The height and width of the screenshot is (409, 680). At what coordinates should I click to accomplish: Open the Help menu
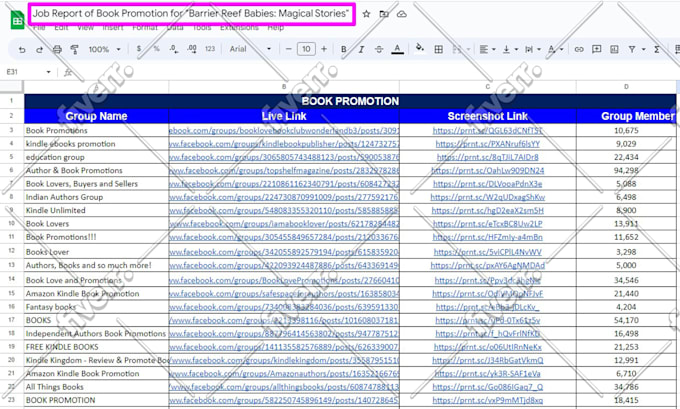coord(275,28)
